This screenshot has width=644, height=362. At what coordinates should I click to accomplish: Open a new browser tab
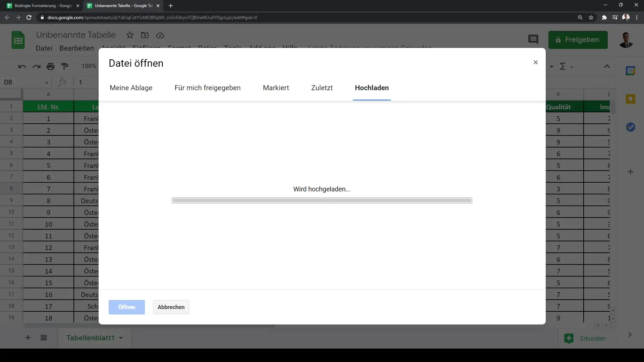[x=170, y=6]
